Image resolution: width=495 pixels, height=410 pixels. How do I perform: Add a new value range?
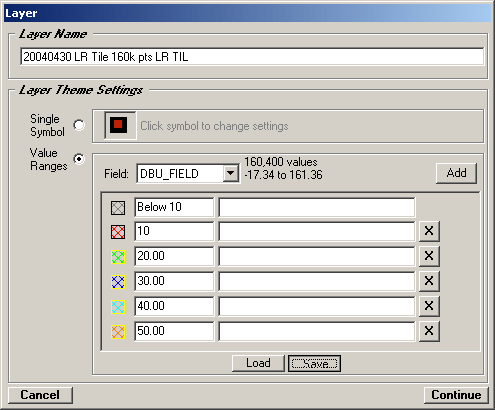click(456, 173)
